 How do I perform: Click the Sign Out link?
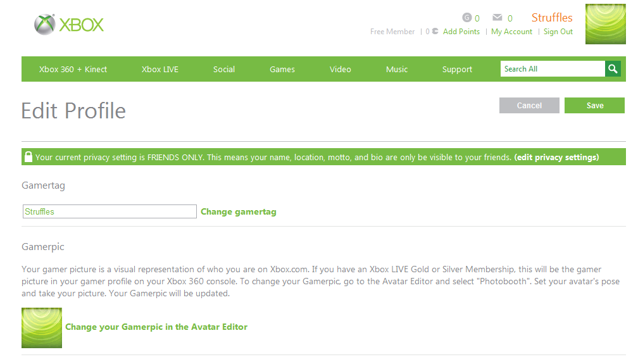click(x=558, y=32)
